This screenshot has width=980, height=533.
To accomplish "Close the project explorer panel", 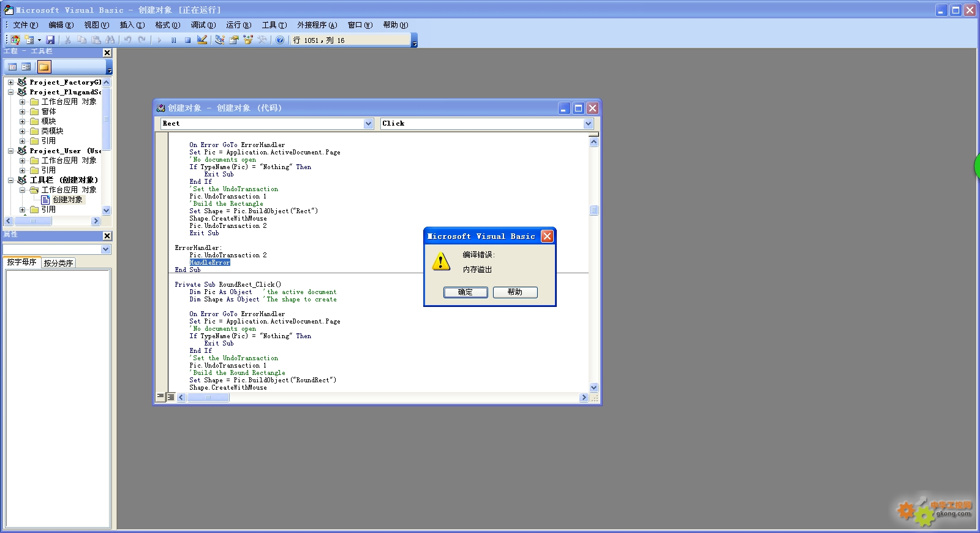I will (107, 53).
